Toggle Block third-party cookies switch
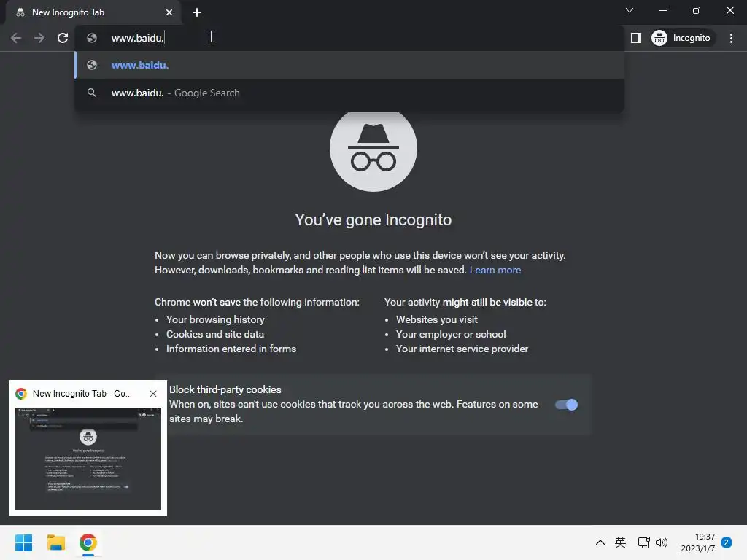The height and width of the screenshot is (560, 747). 566,405
